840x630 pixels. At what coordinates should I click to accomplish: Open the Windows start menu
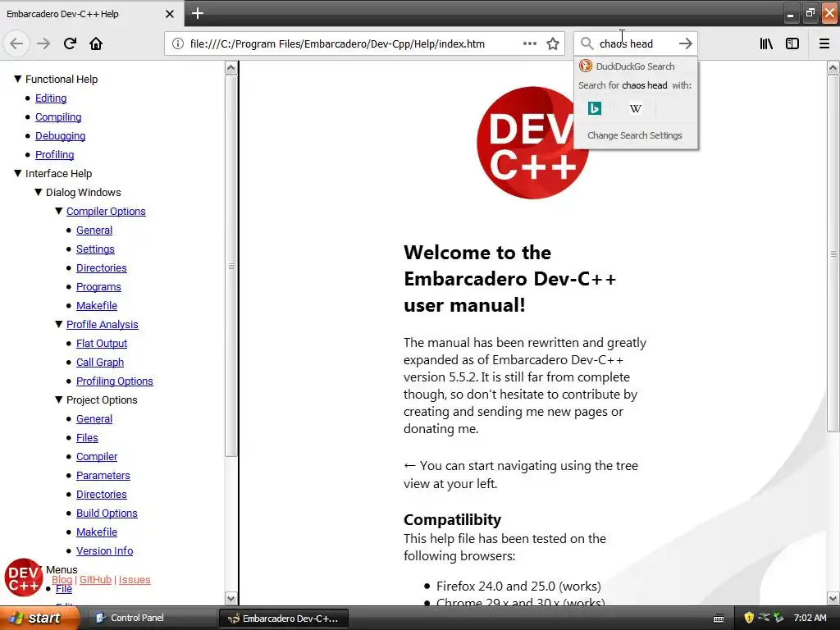tap(39, 618)
